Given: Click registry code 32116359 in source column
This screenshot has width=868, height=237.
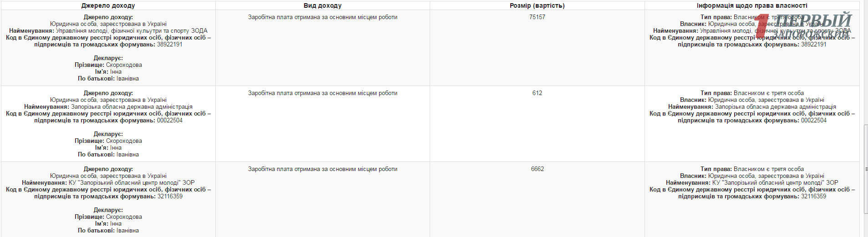Looking at the screenshot, I should (170, 197).
